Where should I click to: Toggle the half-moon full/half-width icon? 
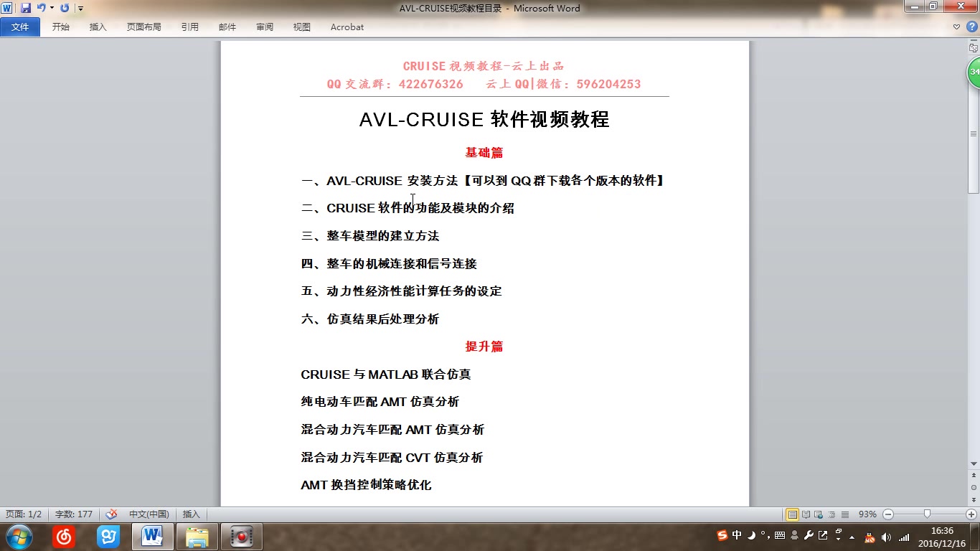click(x=750, y=535)
